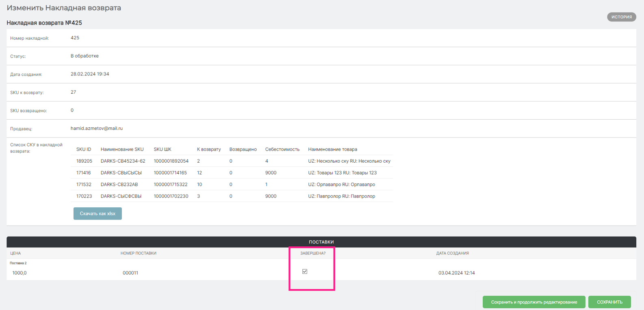This screenshot has width=644, height=310.
Task: Click creation date 28.02.2024 19:34
Action: pyautogui.click(x=90, y=74)
